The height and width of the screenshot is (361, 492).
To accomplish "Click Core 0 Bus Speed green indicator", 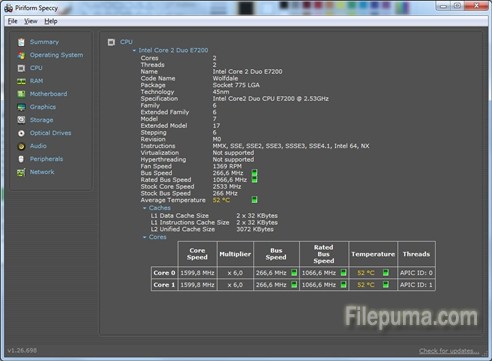I will click(x=294, y=273).
